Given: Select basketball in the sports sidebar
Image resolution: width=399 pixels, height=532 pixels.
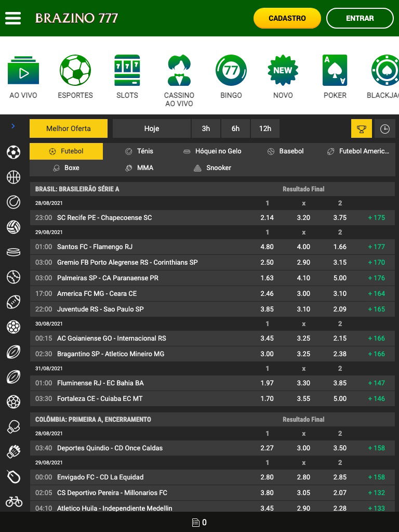Looking at the screenshot, I should (x=14, y=177).
